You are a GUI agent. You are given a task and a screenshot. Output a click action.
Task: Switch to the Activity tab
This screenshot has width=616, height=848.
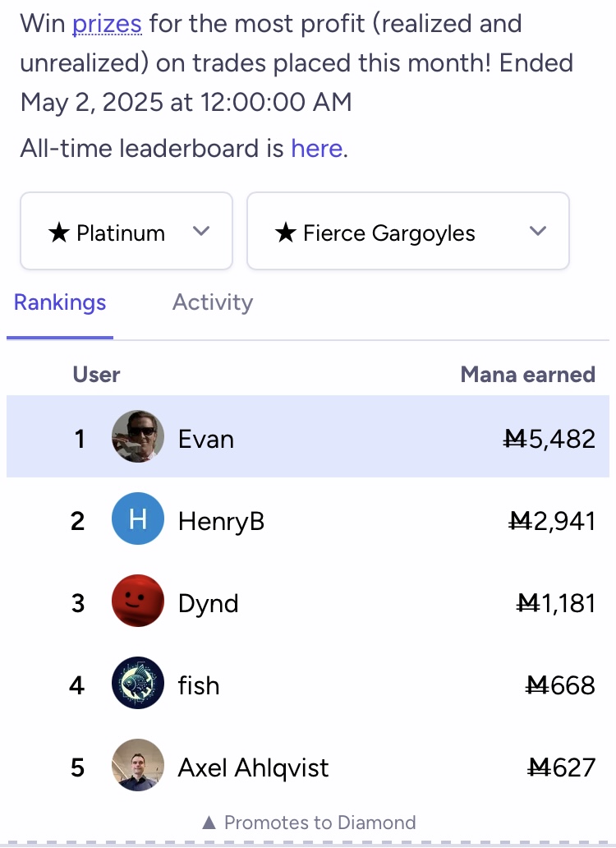click(213, 302)
